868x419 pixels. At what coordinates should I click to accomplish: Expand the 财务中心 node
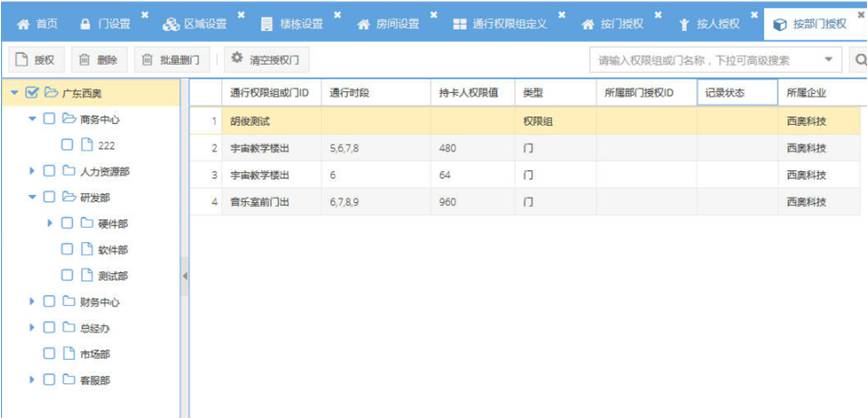pyautogui.click(x=32, y=302)
